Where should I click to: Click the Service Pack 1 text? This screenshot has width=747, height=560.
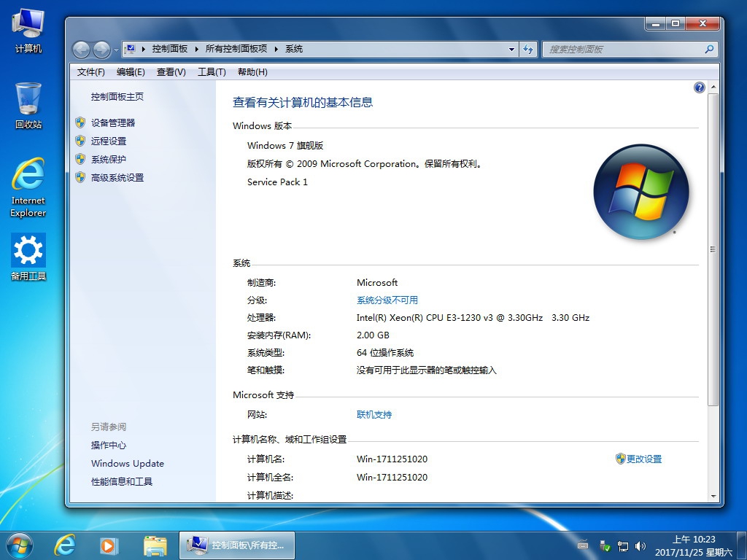277,182
